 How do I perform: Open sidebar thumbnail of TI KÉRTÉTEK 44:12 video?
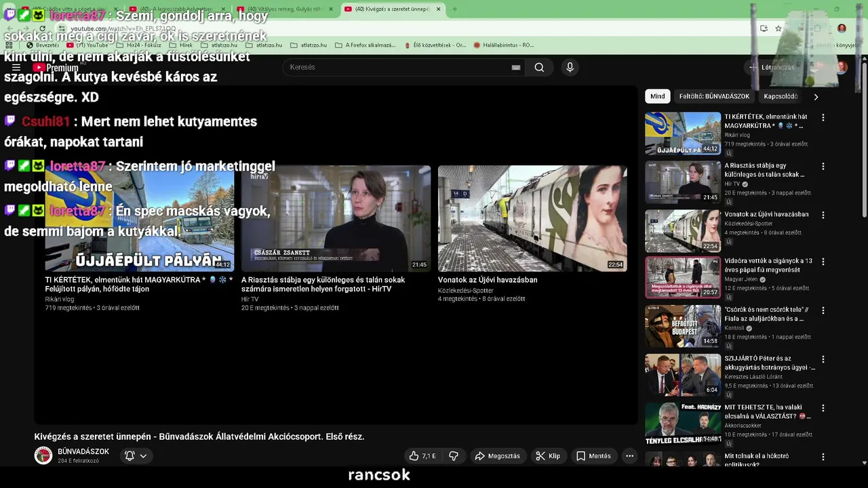[683, 134]
